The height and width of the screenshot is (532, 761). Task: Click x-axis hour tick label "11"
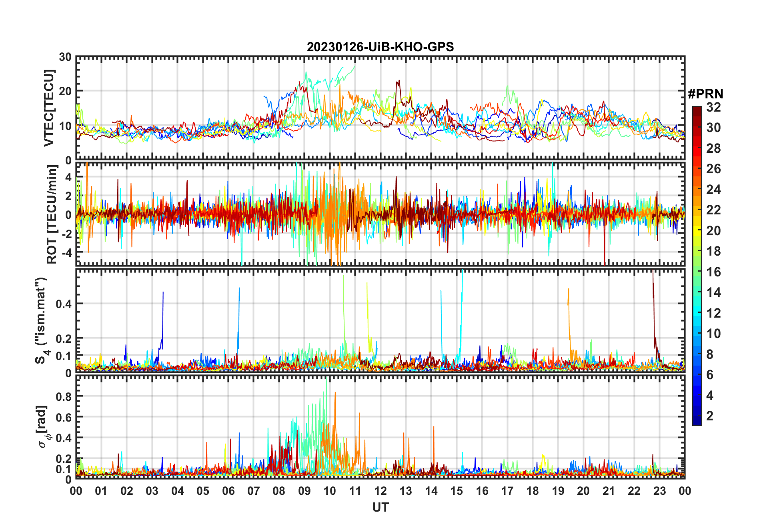tap(355, 491)
